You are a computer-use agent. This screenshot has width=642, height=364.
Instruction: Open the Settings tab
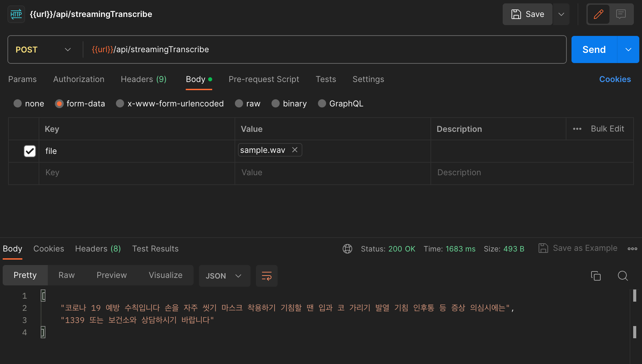[x=368, y=79]
